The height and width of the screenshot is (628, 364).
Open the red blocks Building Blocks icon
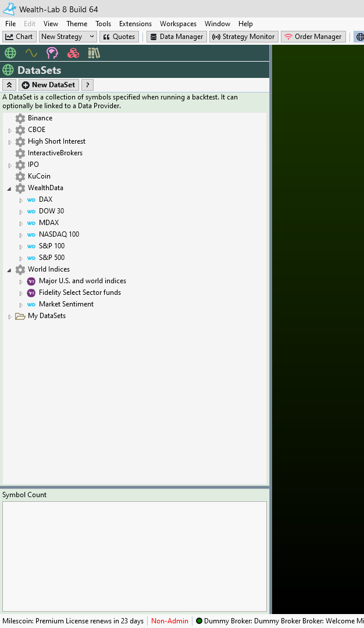[73, 53]
